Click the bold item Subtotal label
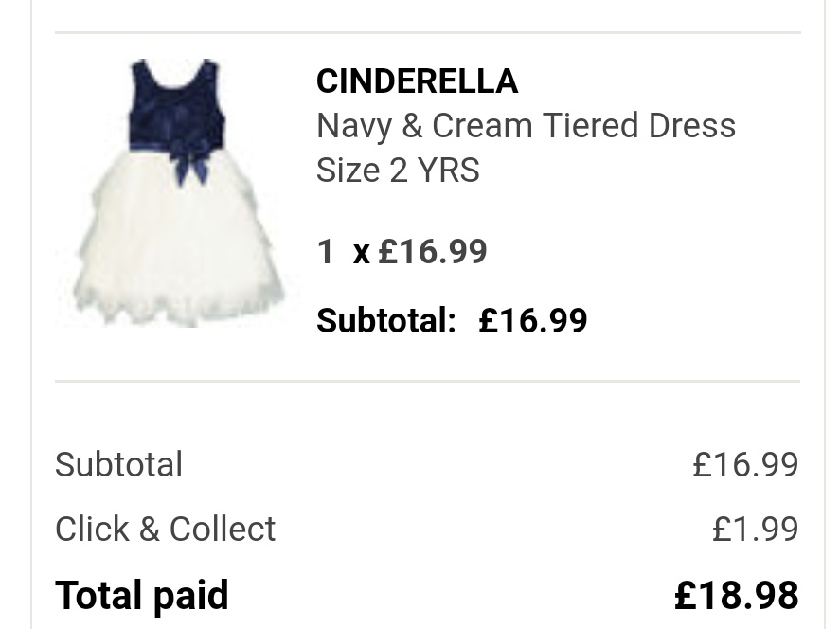Viewport: 840px width, 629px height. click(385, 321)
